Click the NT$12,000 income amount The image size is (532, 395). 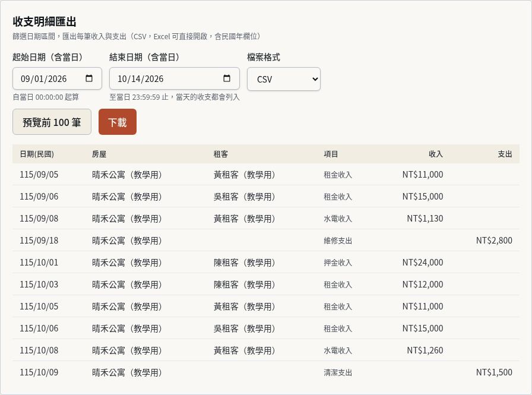coord(423,285)
